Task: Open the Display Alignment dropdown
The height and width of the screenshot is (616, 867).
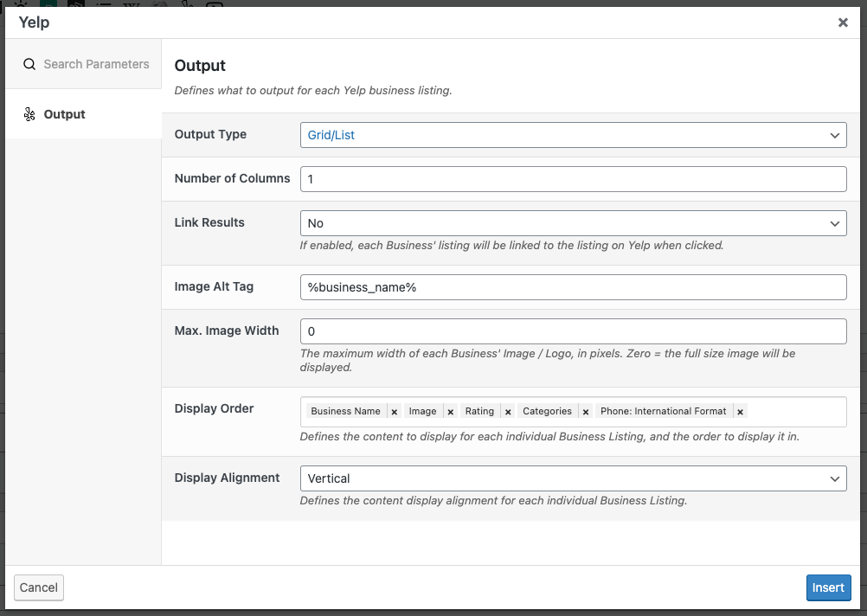Action: coord(574,478)
